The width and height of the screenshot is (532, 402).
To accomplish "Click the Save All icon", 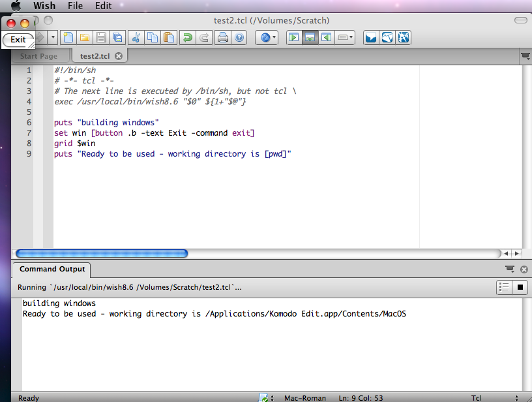I will [x=117, y=38].
